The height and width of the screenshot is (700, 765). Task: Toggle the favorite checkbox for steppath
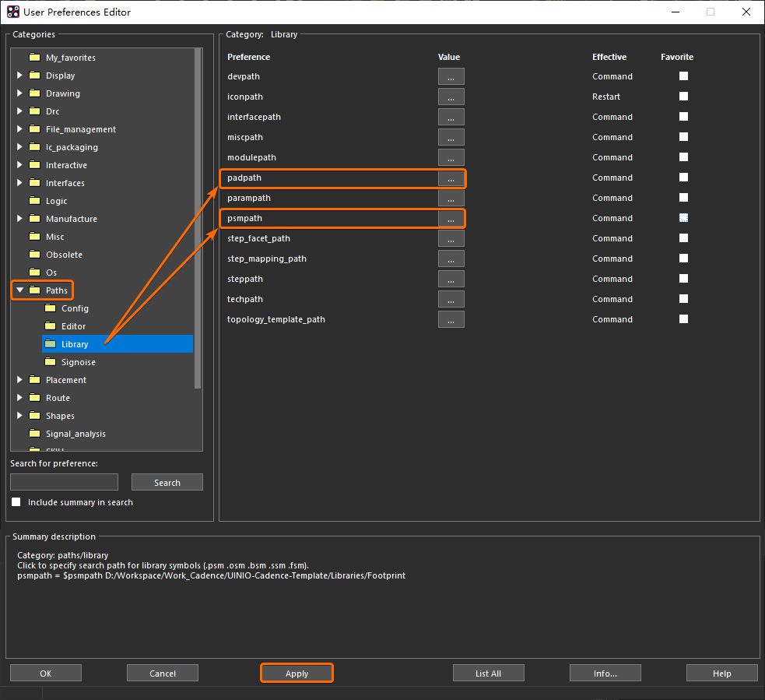pyautogui.click(x=683, y=279)
